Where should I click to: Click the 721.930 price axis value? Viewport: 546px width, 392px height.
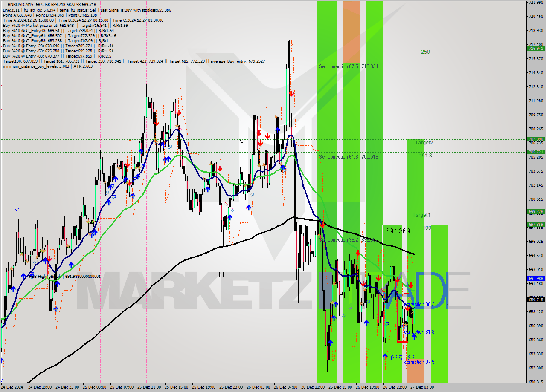536,3
